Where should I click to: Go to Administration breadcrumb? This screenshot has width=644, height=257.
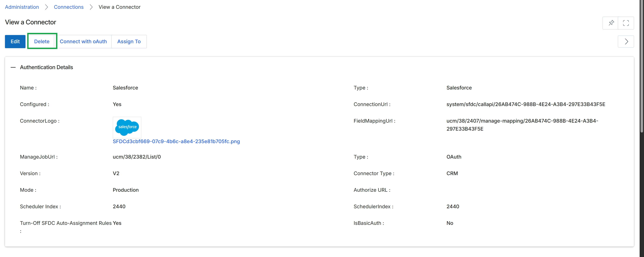pyautogui.click(x=22, y=7)
